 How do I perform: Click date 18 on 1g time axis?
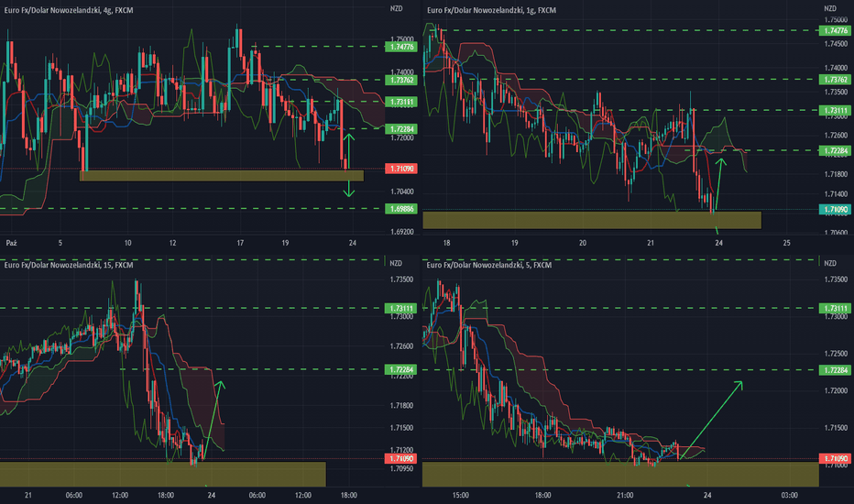(x=446, y=243)
